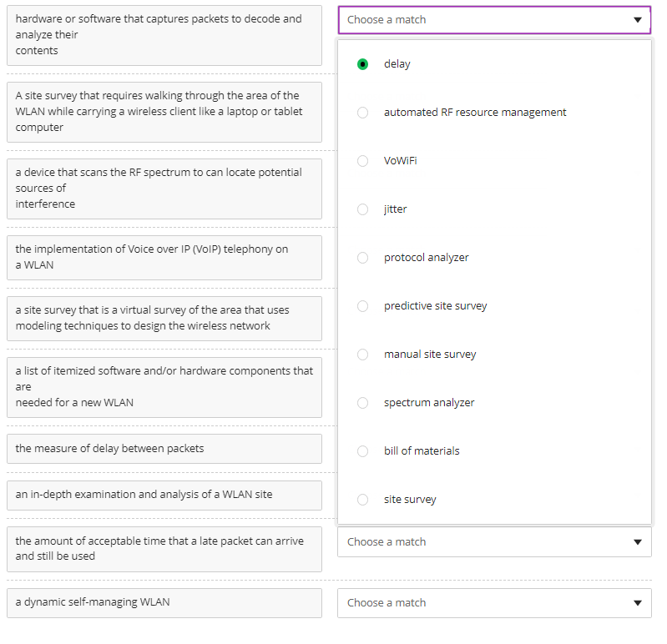This screenshot has height=644, width=667.
Task: Select the 'manual site survey' radio button
Action: point(362,355)
